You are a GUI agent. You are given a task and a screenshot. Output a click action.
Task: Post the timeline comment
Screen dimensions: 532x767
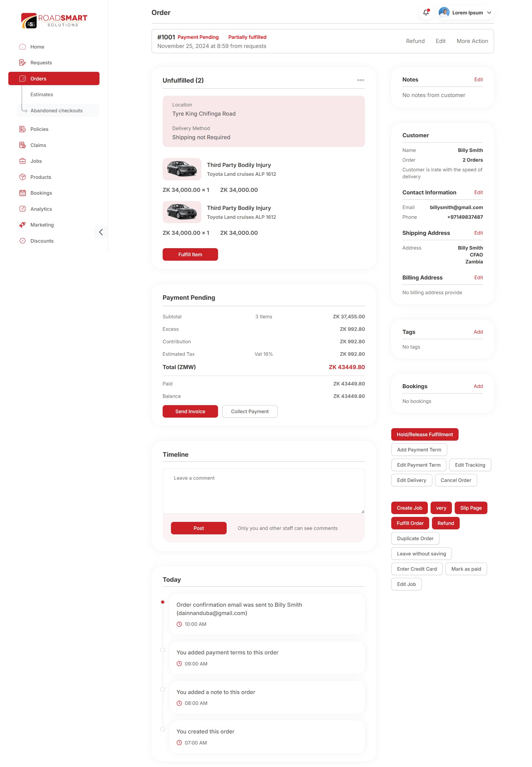[199, 528]
